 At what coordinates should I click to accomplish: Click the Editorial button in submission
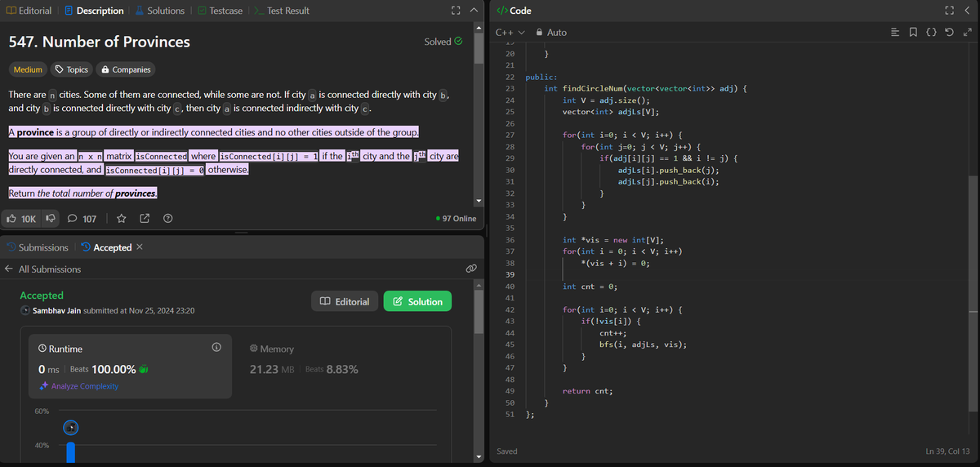click(345, 301)
